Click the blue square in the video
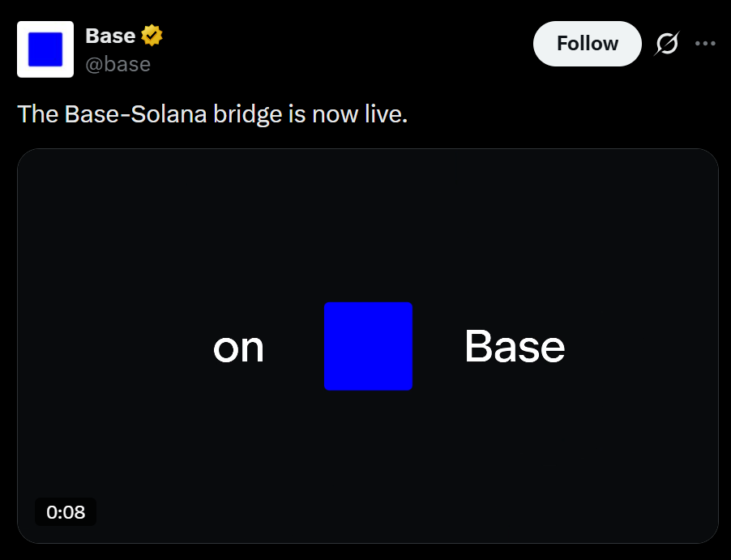This screenshot has width=731, height=560. click(368, 346)
